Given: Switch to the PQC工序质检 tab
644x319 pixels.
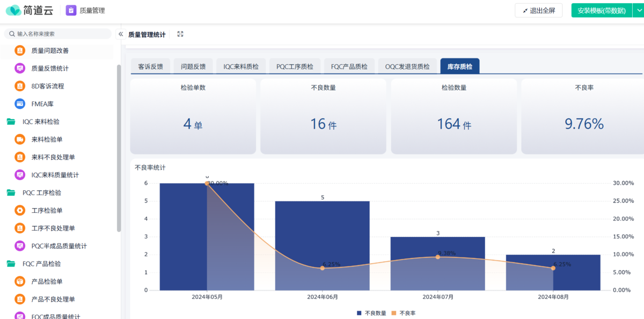Looking at the screenshot, I should click(x=295, y=66).
